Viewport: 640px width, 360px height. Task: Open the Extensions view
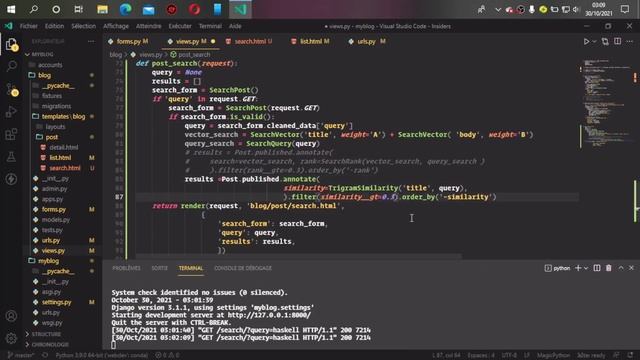pyautogui.click(x=11, y=134)
